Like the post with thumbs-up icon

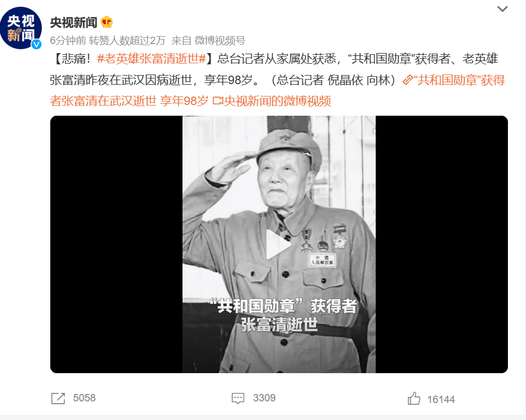click(414, 398)
